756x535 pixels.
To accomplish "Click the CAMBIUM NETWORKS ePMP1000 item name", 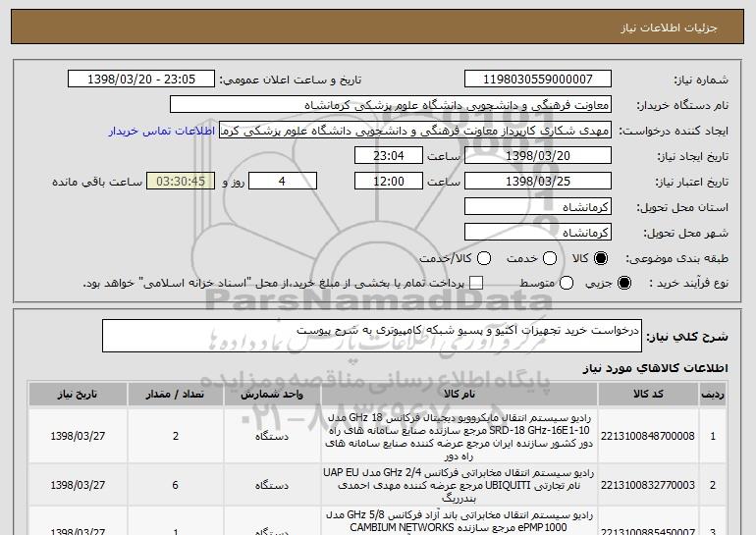I will [x=459, y=522].
